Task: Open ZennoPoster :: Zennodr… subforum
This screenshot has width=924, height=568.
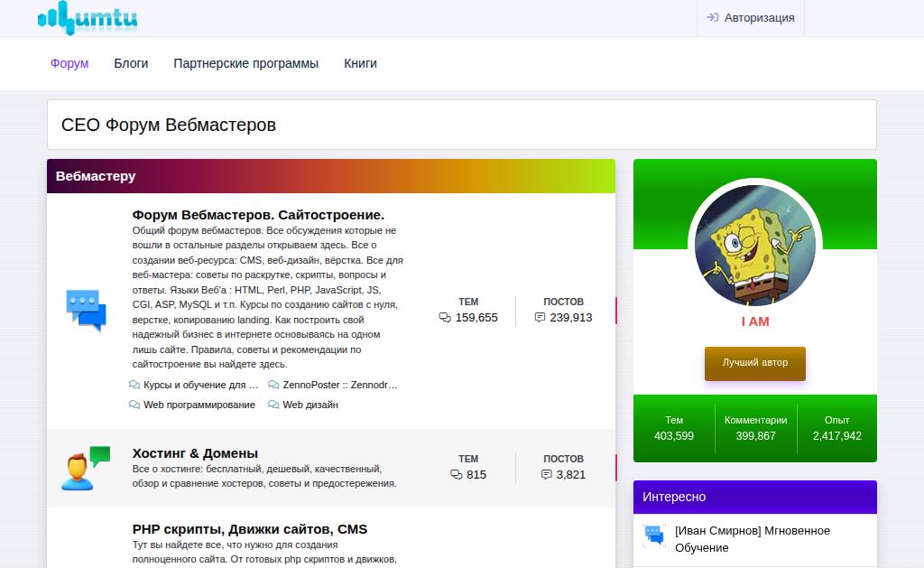Action: coord(340,385)
